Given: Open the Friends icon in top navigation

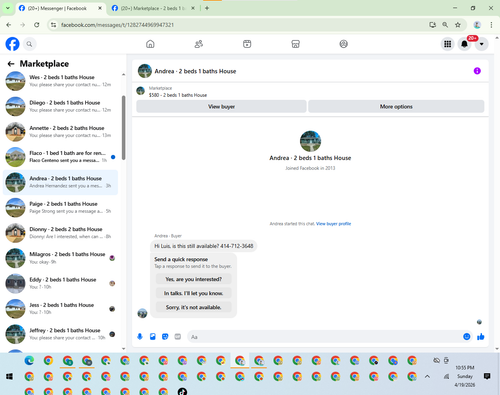Looking at the screenshot, I should (x=199, y=44).
